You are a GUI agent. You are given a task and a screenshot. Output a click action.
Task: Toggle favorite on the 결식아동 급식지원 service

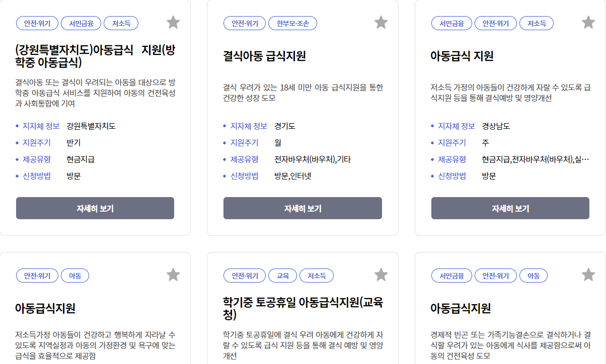[x=381, y=22]
